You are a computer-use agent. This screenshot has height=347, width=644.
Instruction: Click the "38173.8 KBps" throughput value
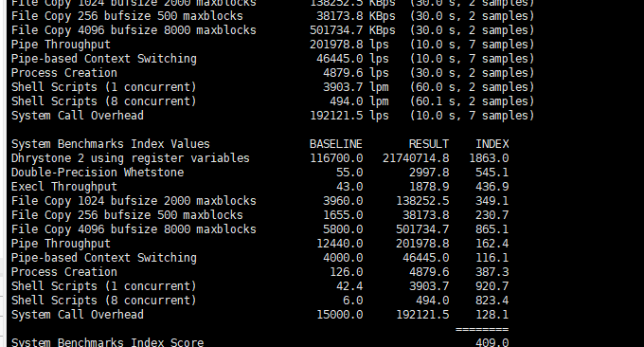point(356,16)
